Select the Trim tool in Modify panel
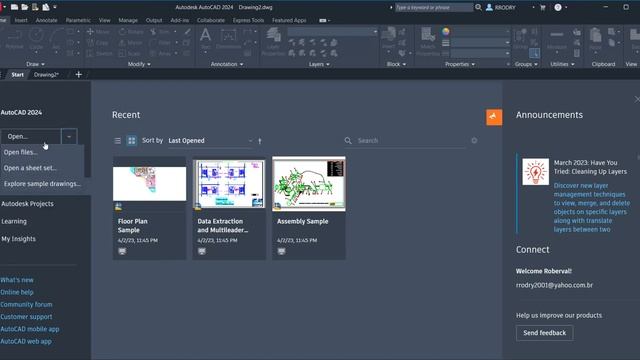Screen dimensions: 640x360 click(160, 31)
